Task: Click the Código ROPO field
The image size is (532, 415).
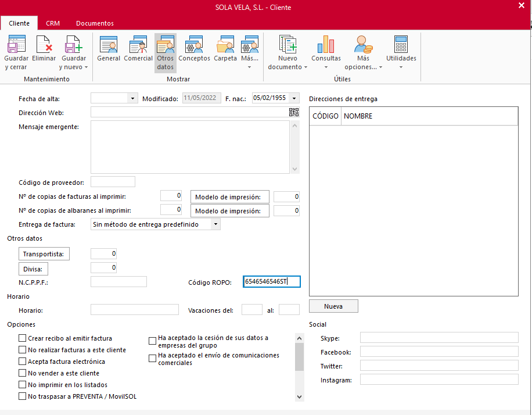Action: pos(272,281)
